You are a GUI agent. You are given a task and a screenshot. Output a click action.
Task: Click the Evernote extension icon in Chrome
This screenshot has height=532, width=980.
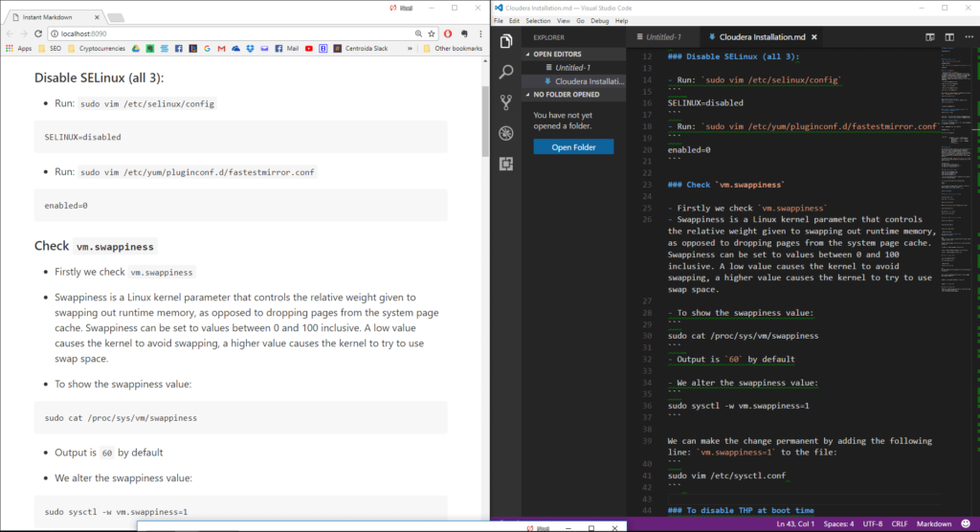coord(464,33)
